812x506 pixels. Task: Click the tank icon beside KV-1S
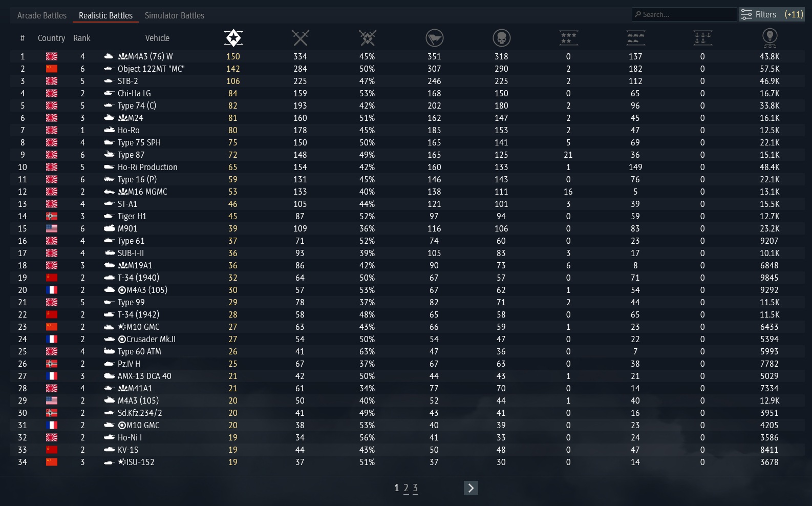click(x=109, y=450)
